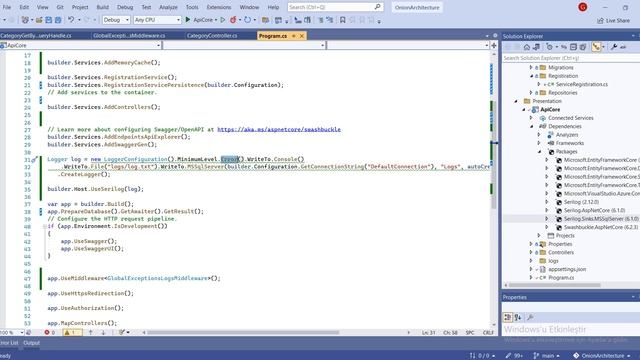Image resolution: width=640 pixels, height=360 pixels.
Task: Open the Debug configuration dropdown
Action: click(x=116, y=20)
